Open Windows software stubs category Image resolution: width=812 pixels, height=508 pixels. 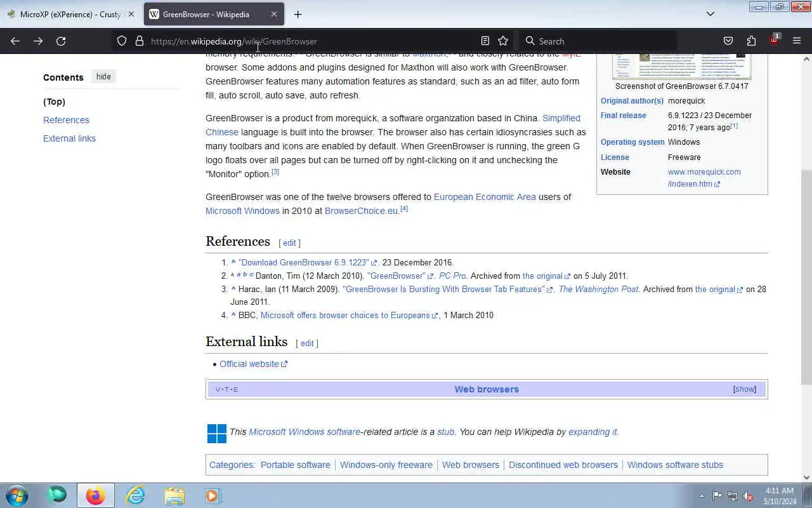tap(675, 465)
